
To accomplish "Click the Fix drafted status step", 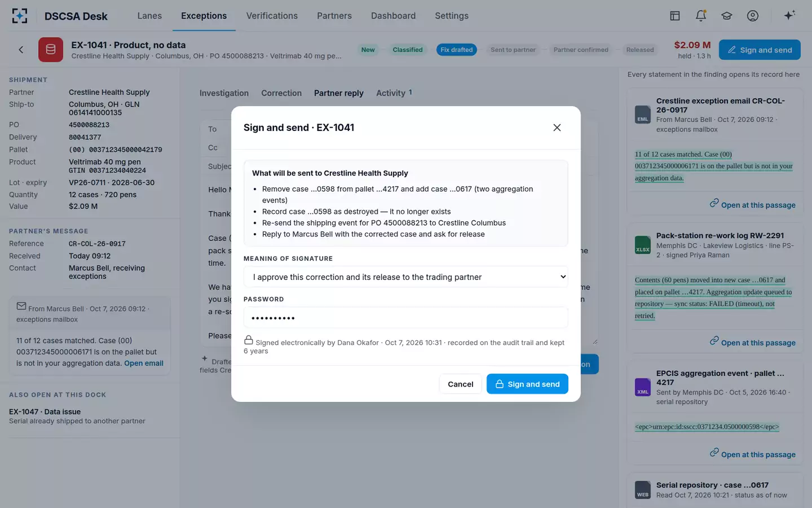I will point(457,50).
